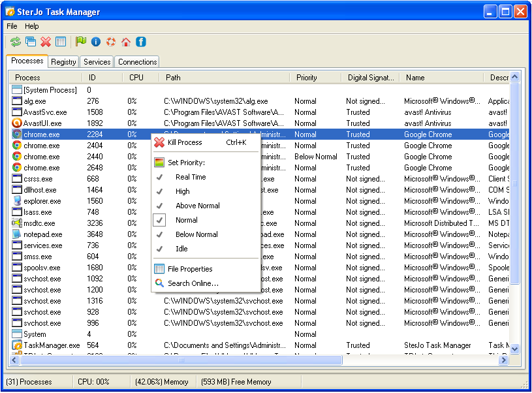Enable Real Time priority for the process
532x393 pixels.
(x=189, y=176)
